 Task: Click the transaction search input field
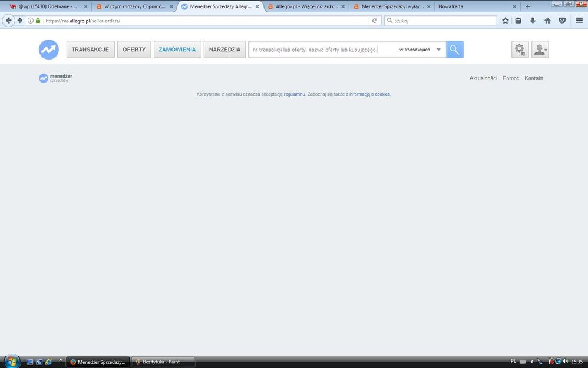tap(315, 50)
